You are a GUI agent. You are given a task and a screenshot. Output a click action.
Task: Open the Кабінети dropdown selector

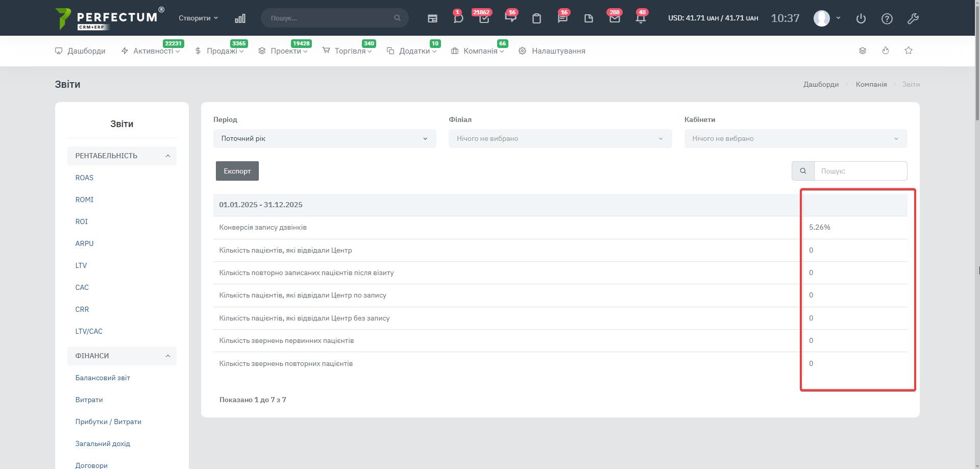[796, 138]
